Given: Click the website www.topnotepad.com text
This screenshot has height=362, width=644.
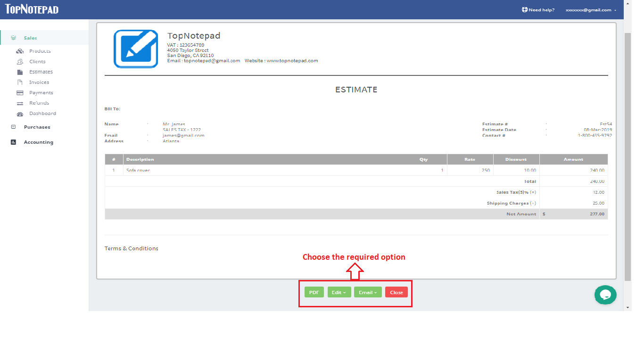Looking at the screenshot, I should coord(292,61).
